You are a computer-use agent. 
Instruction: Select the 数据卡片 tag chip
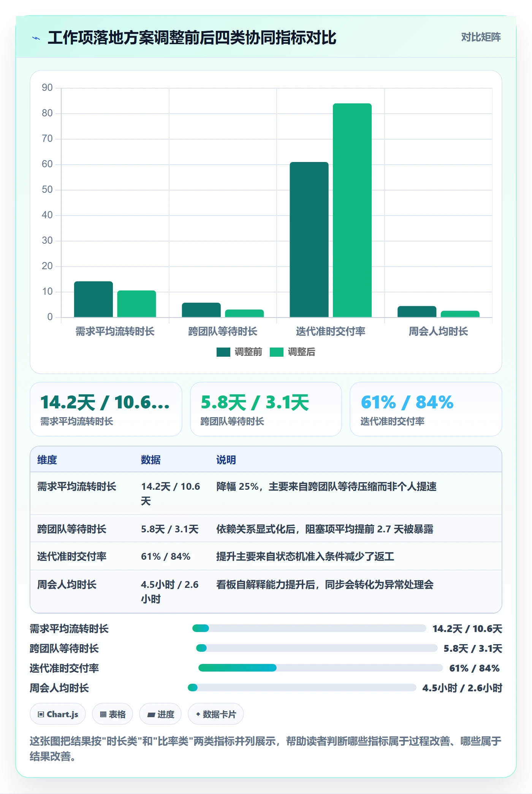click(216, 714)
